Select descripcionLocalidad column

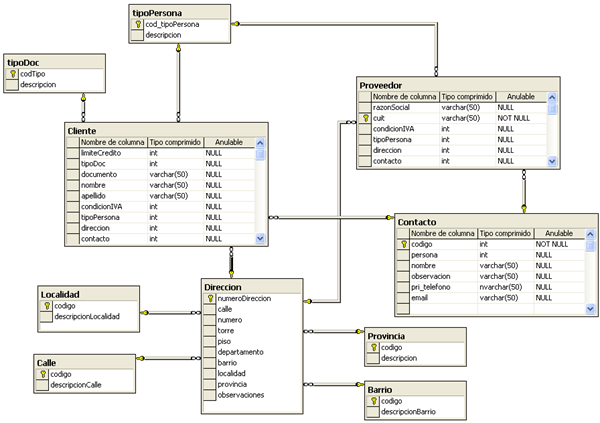(88, 317)
